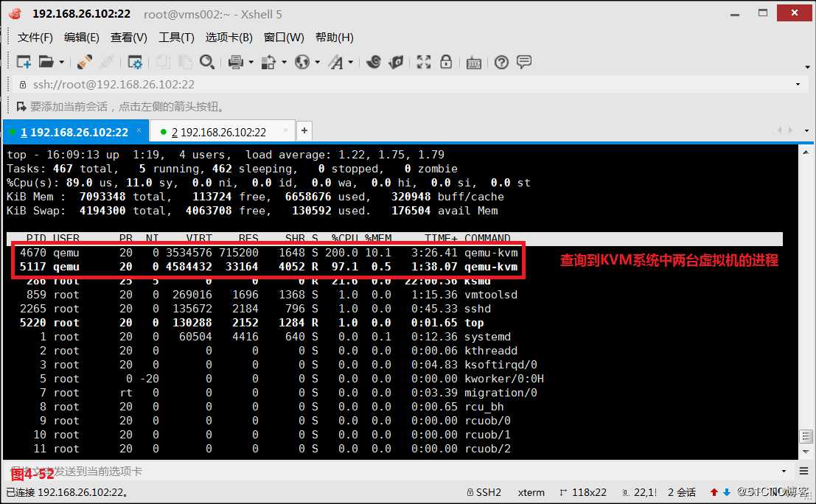Expand the Open session dropdown arrow
This screenshot has width=816, height=504.
click(x=61, y=63)
